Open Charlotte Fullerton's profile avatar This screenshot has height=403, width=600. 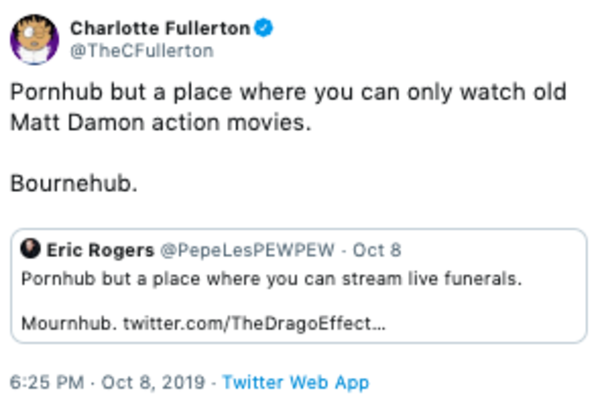(34, 40)
